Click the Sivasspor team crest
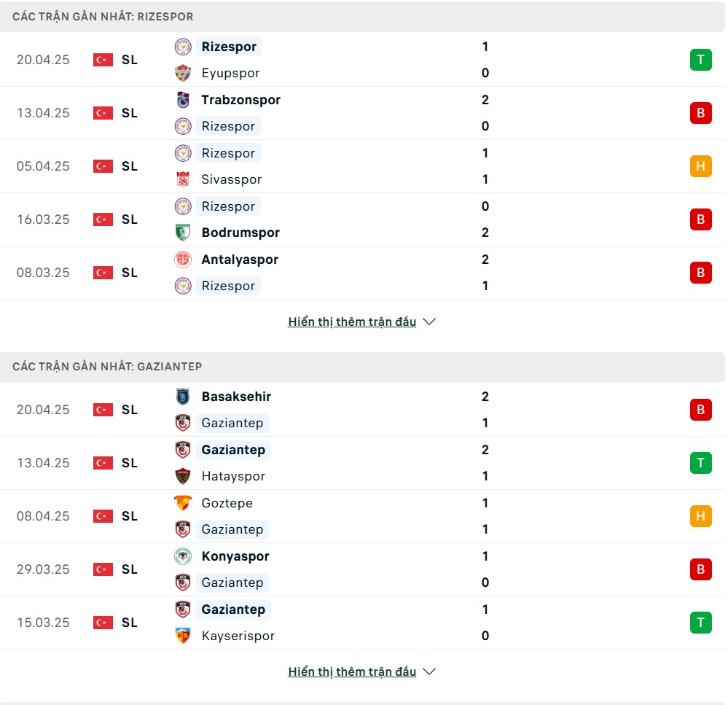The width and height of the screenshot is (728, 705). 183,179
